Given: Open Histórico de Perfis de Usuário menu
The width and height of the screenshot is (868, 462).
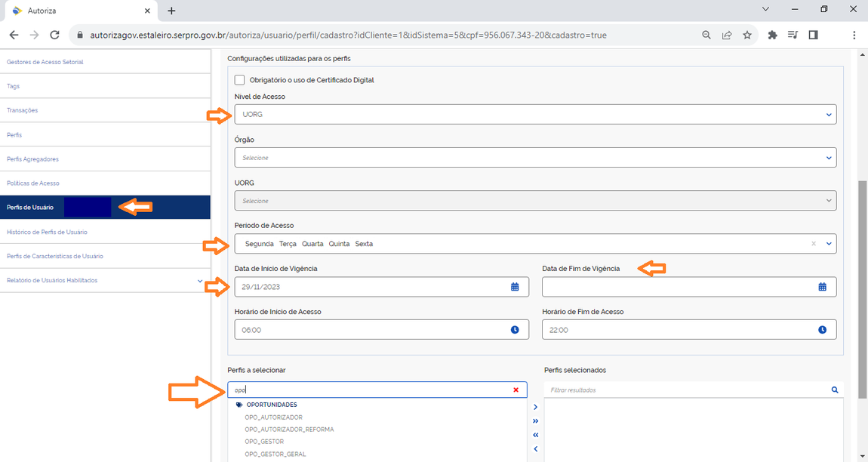Looking at the screenshot, I should 47,232.
